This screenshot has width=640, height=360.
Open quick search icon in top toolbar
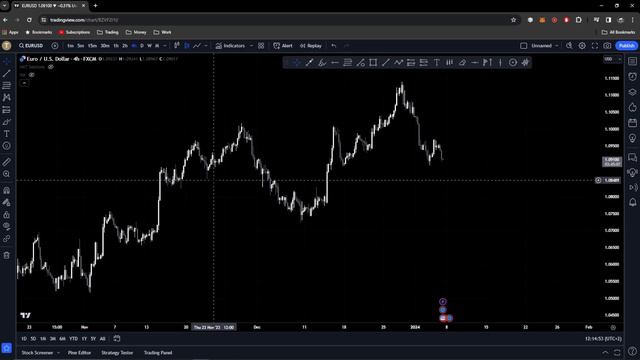point(569,46)
